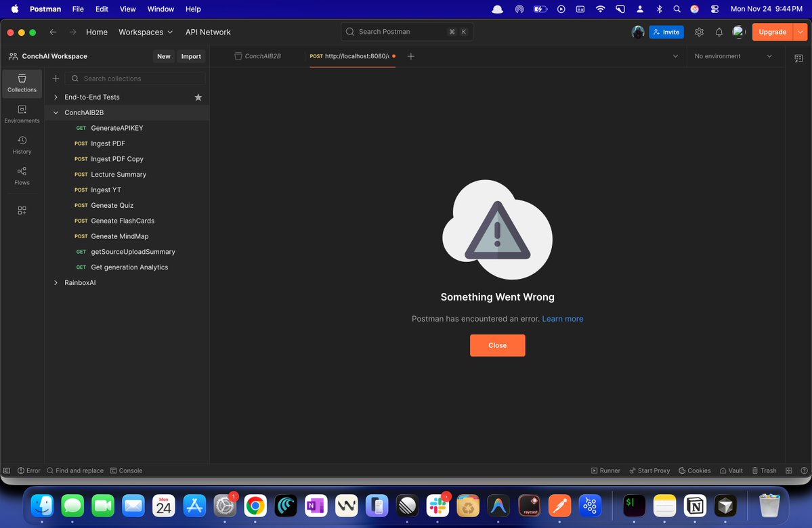Expand the End-to-End Tests collection

56,97
